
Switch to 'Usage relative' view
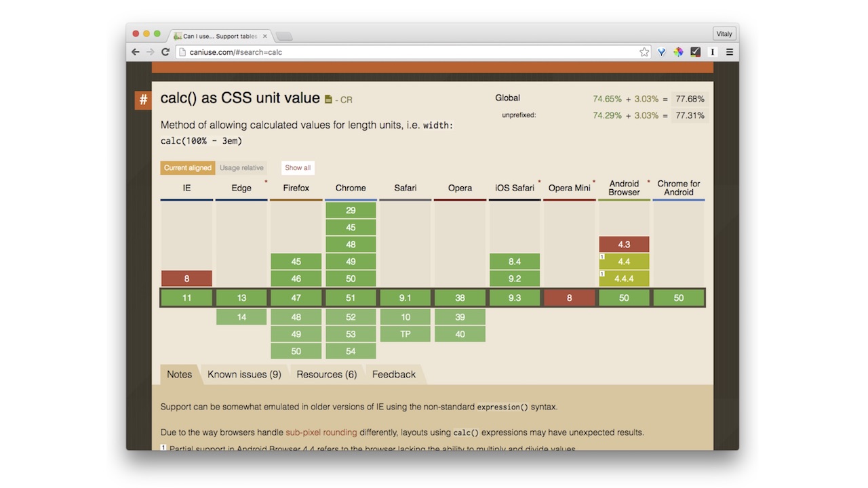241,168
